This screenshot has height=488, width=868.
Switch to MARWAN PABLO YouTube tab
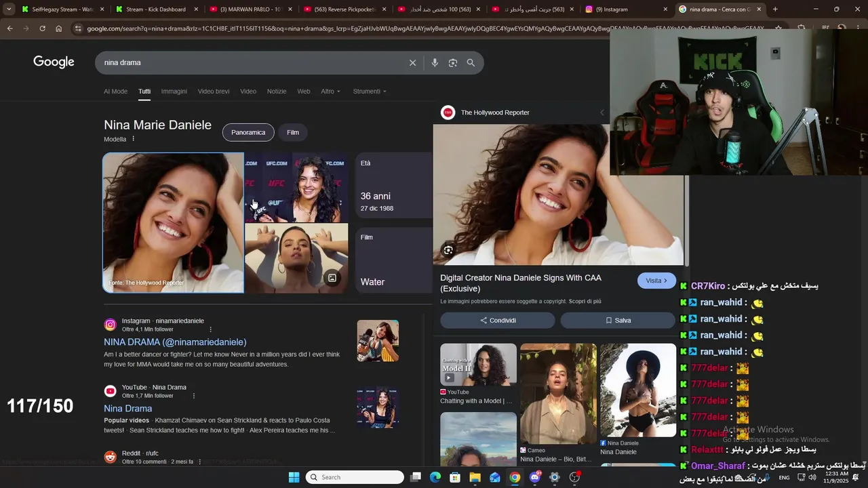(252, 9)
